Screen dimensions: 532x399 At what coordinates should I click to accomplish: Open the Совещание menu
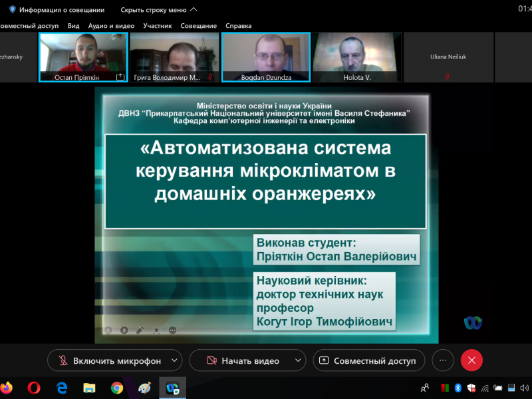point(198,26)
